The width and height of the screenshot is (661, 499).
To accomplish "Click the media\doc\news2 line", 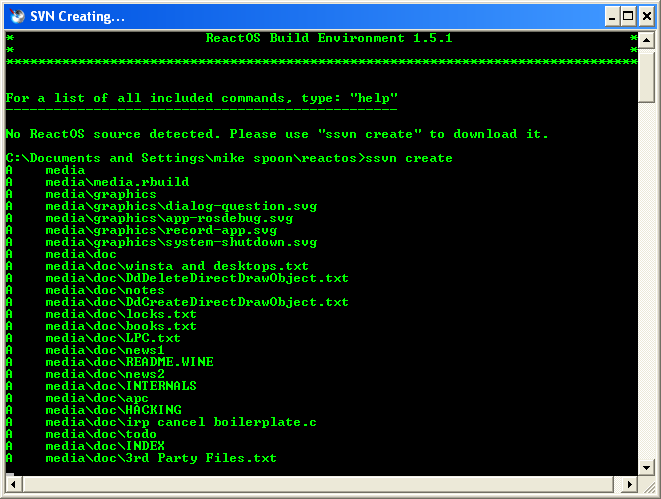I will (x=85, y=374).
